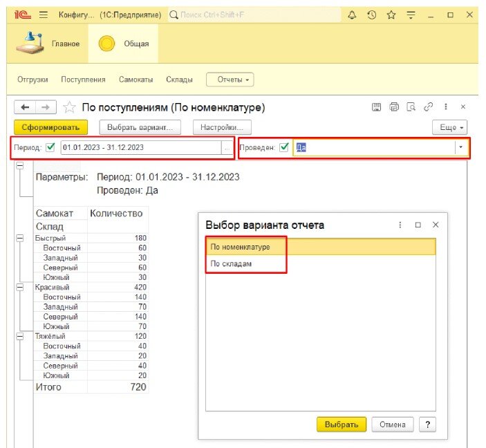Image resolution: width=486 pixels, height=448 pixels.
Task: Add report to favorites star
Action: pyautogui.click(x=69, y=108)
